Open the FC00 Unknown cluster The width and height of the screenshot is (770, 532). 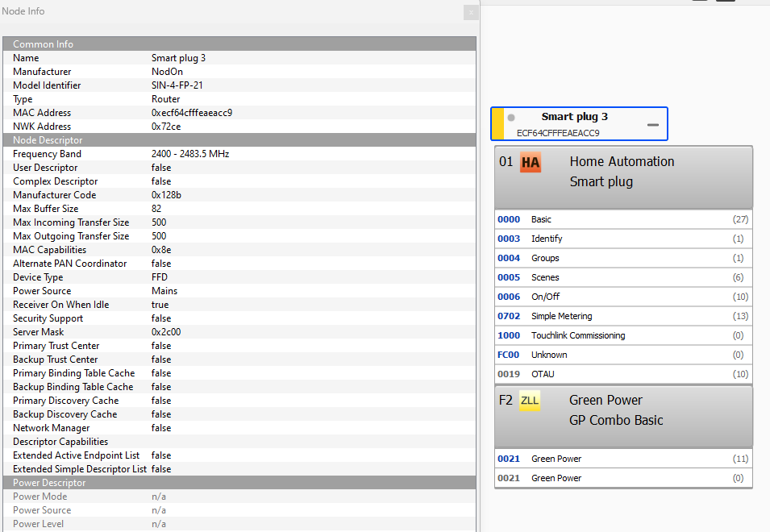(623, 355)
